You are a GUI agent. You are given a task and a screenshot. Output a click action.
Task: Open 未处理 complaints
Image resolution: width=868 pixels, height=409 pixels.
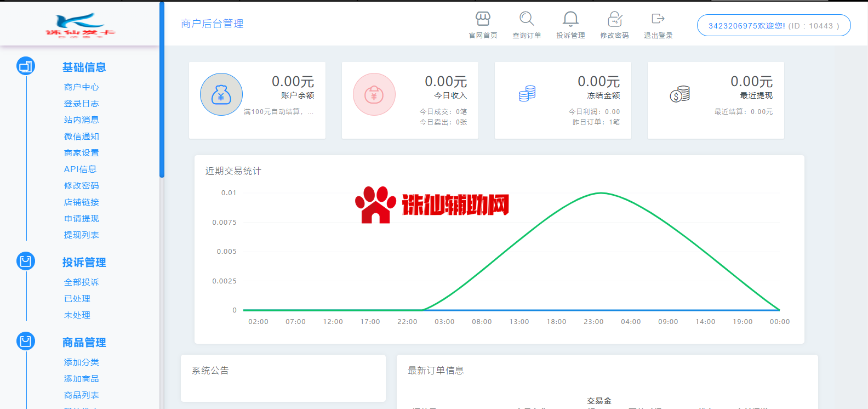[77, 315]
